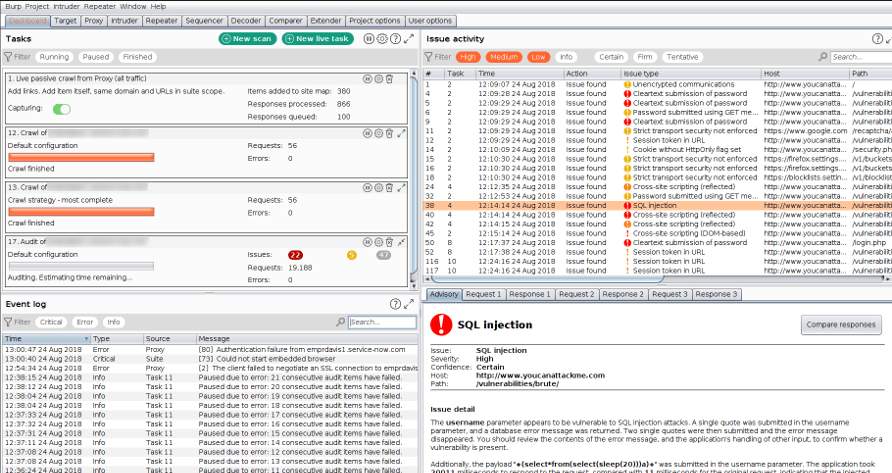
Task: Pause all tasks in Tasks panel header
Action: [x=369, y=39]
